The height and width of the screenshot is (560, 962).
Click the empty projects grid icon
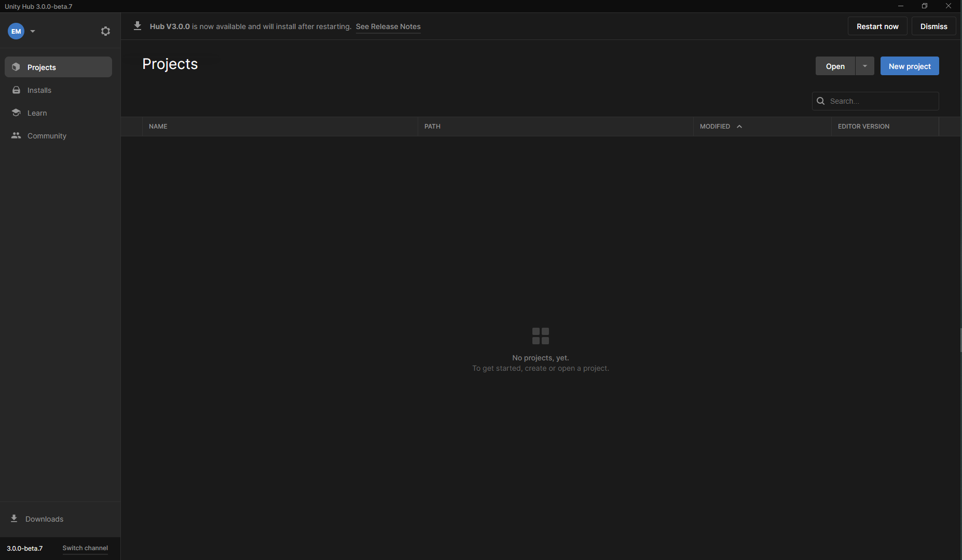540,336
